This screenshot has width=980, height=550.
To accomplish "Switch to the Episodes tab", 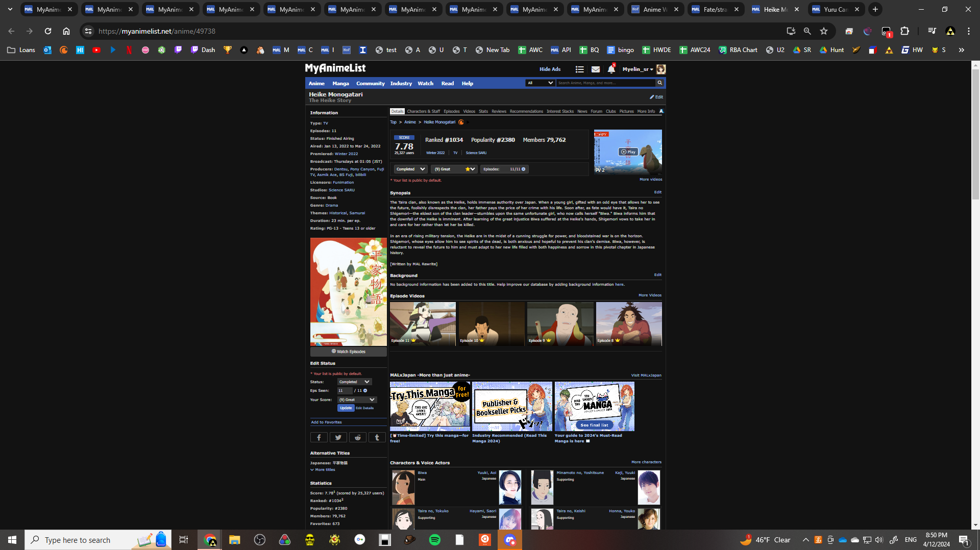I will [x=452, y=111].
